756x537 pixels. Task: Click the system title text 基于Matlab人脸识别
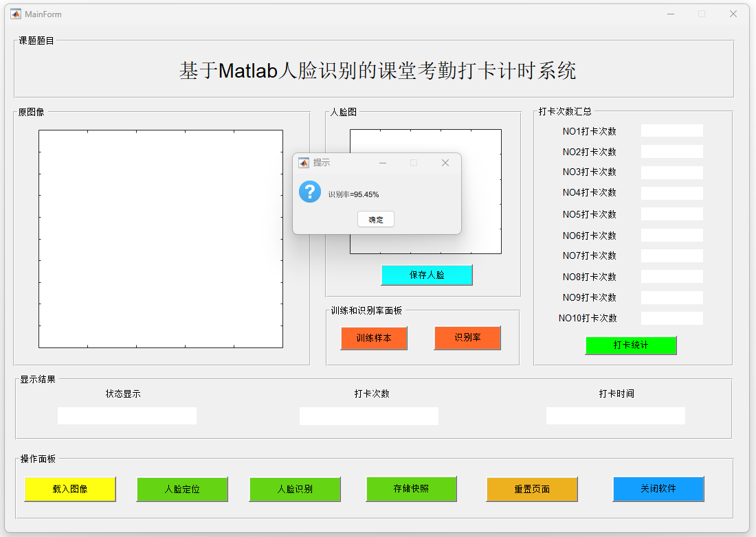pos(377,71)
